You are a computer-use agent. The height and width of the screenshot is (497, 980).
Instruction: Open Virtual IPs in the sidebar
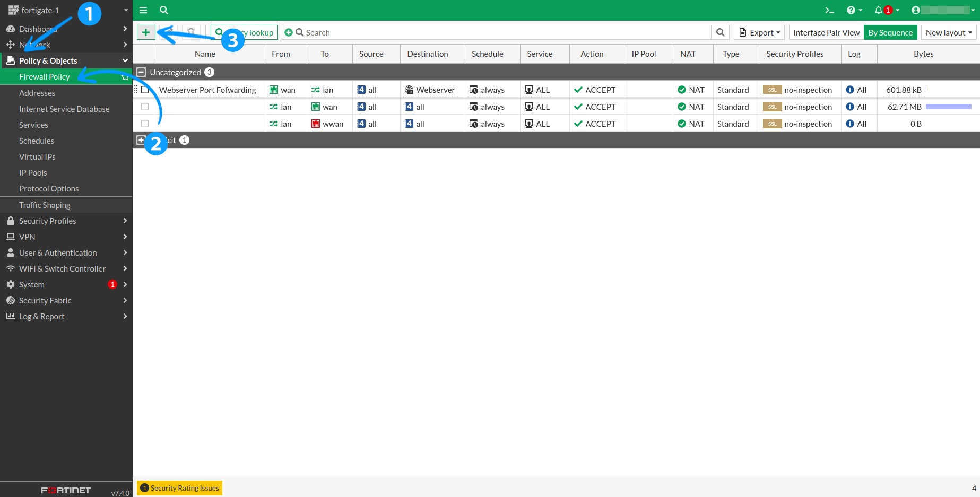37,157
